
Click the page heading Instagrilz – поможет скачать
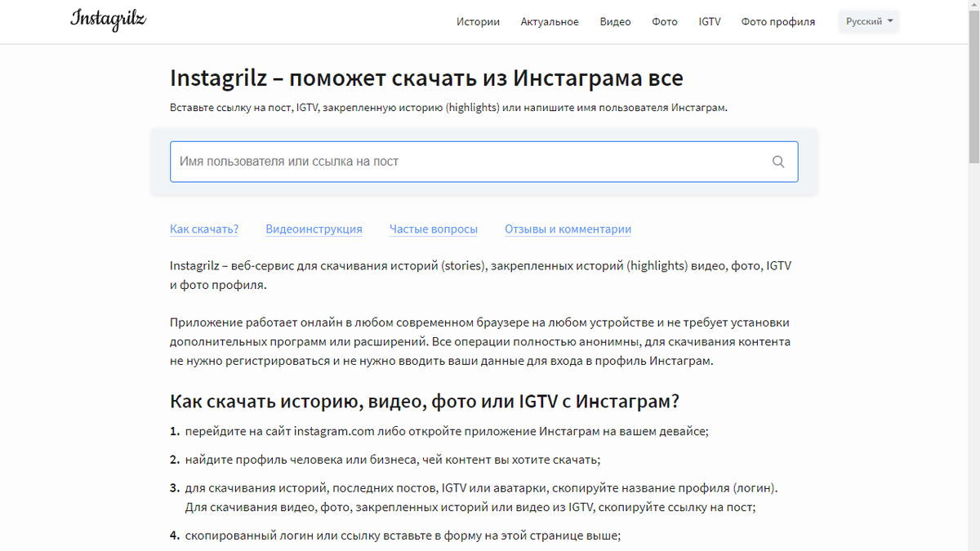pyautogui.click(x=425, y=78)
